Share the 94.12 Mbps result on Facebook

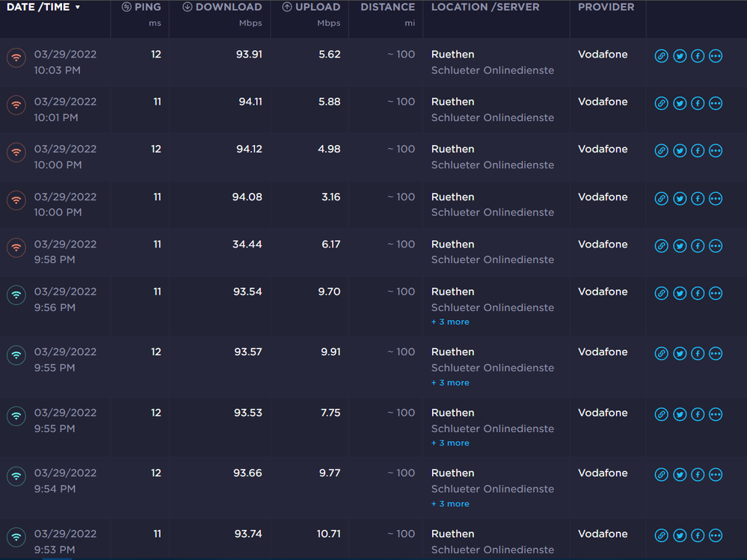(698, 150)
